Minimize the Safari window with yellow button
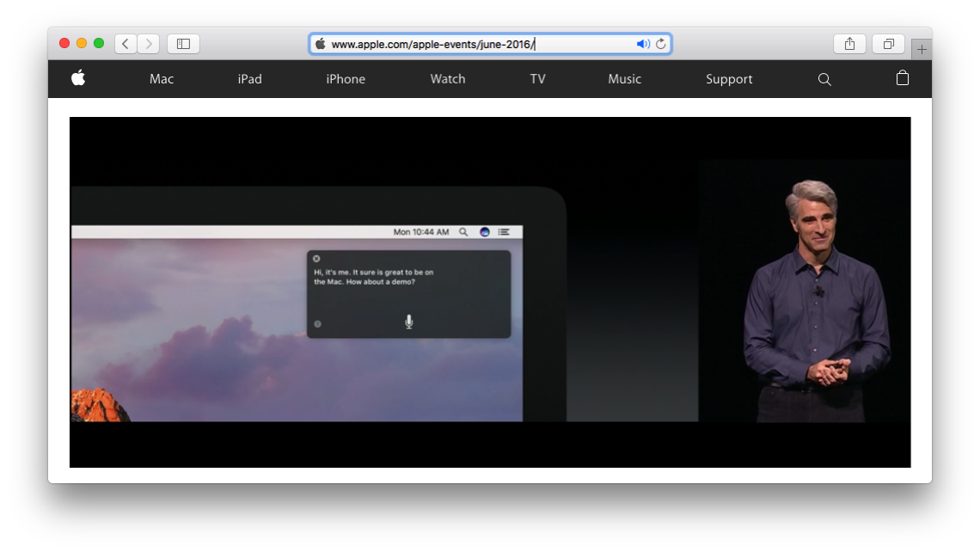The height and width of the screenshot is (552, 980). pos(82,43)
